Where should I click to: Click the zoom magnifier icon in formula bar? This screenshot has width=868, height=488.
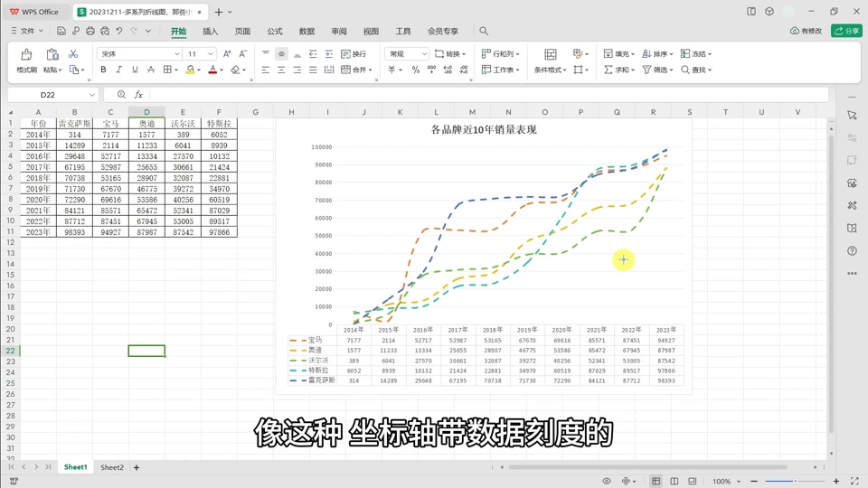[121, 95]
